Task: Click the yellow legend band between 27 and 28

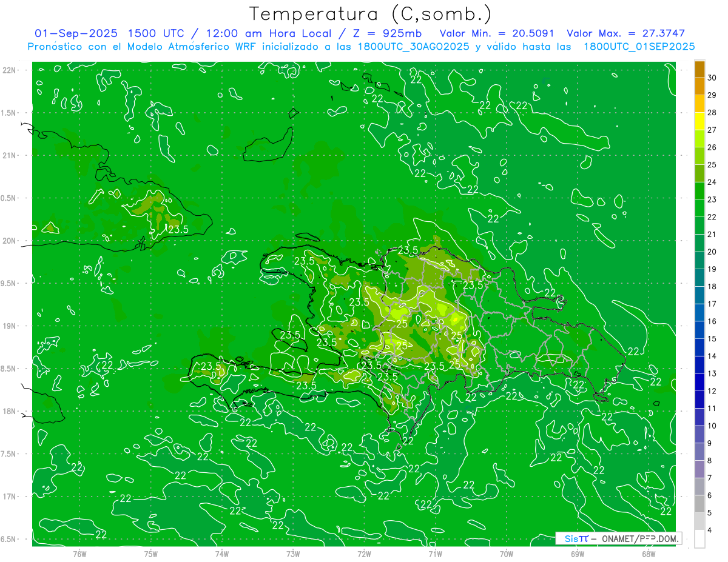Action: point(699,121)
